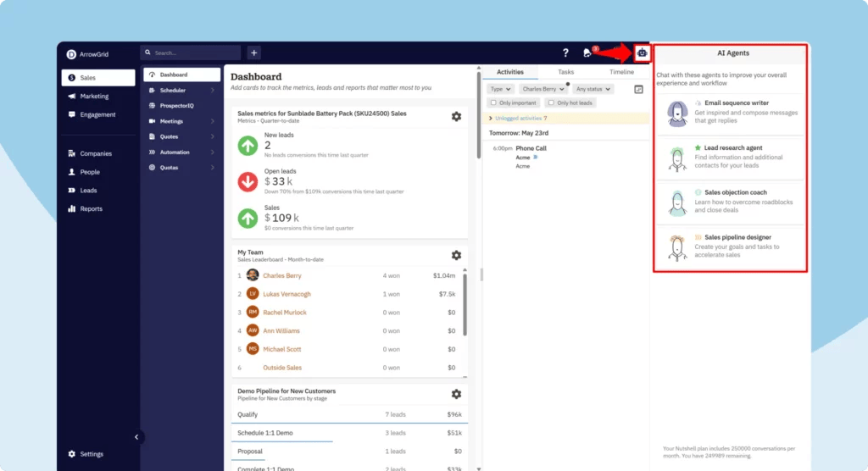Expand the Meetings submenu chevron

point(213,121)
